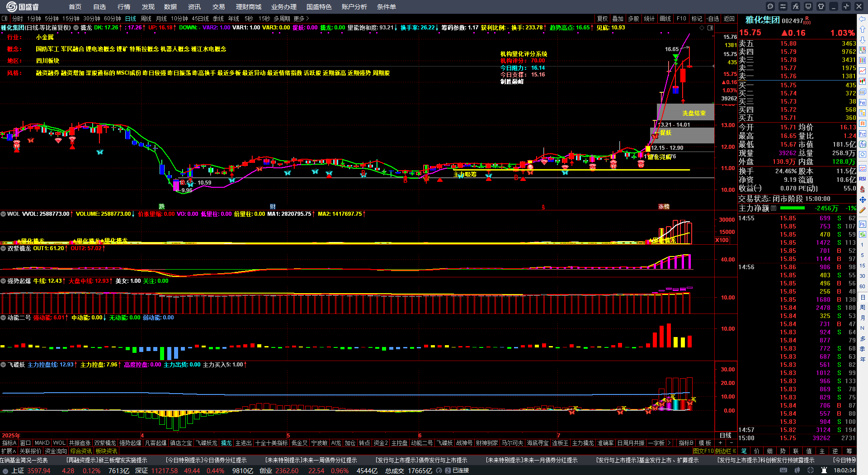Screen dimensions: 868x475
Task: Select the 价 price tab in bottom panel
Action: pos(757,451)
